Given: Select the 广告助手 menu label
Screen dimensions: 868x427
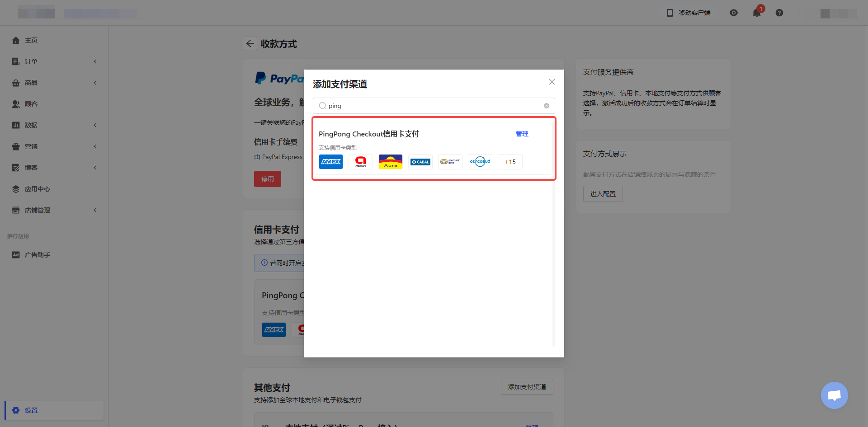Looking at the screenshot, I should pos(38,255).
